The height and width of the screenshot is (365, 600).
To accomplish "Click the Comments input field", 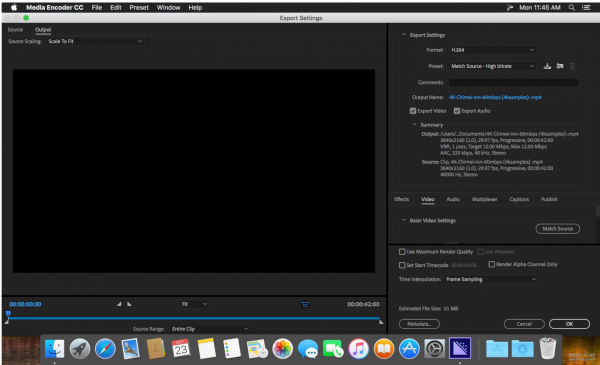I will (513, 82).
